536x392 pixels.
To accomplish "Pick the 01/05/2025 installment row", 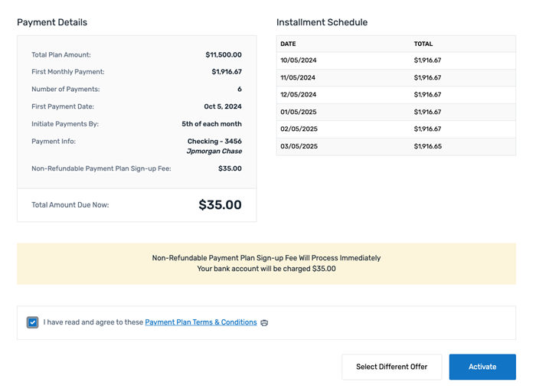I will 395,112.
